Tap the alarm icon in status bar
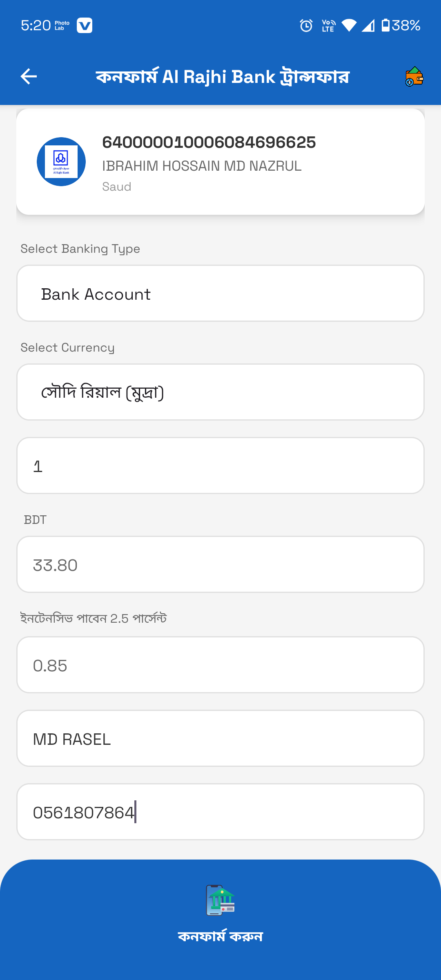 click(x=306, y=26)
